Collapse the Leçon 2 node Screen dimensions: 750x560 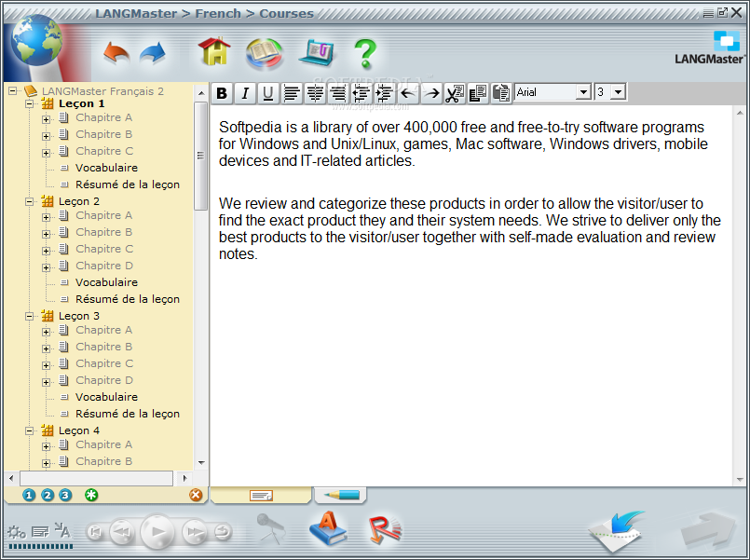30,201
